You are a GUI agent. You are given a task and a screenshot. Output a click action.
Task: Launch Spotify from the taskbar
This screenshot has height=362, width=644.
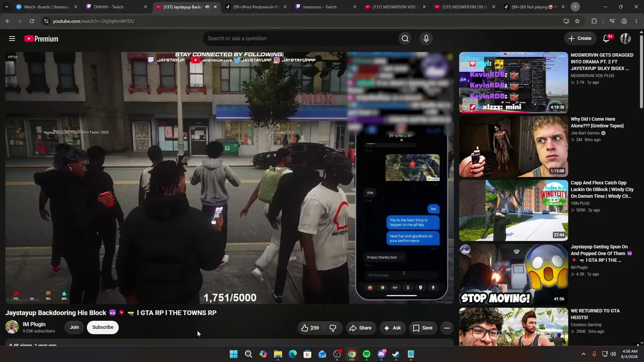(x=366, y=354)
